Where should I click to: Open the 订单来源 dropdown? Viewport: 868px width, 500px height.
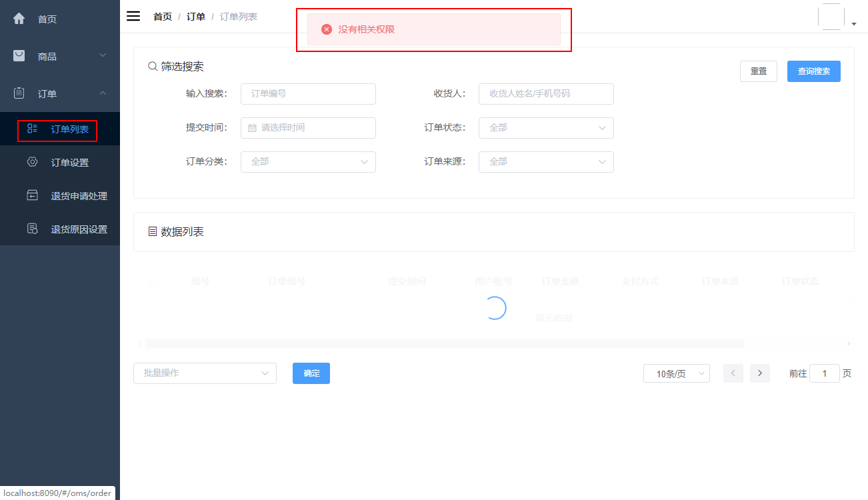point(546,162)
